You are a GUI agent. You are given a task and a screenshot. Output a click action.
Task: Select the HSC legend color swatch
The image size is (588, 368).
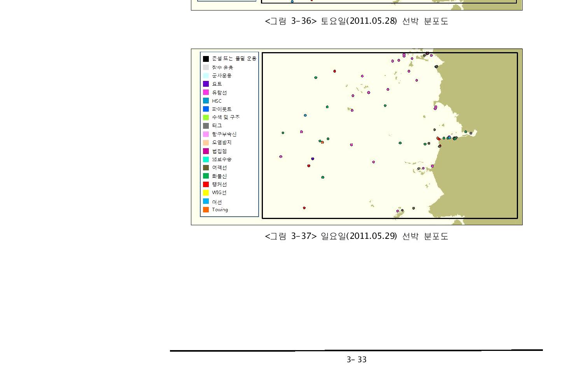(x=206, y=100)
